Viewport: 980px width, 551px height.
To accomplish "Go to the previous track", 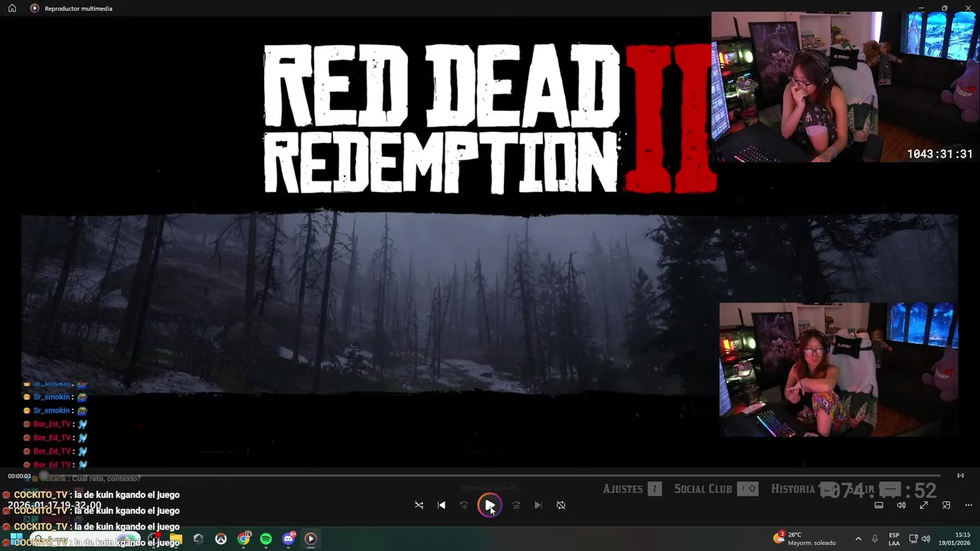I will coord(441,505).
